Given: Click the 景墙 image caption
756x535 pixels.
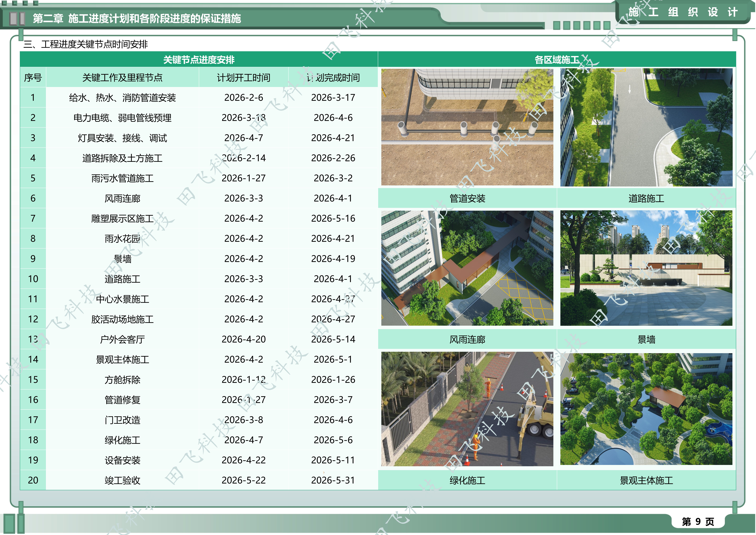Looking at the screenshot, I should tap(646, 339).
